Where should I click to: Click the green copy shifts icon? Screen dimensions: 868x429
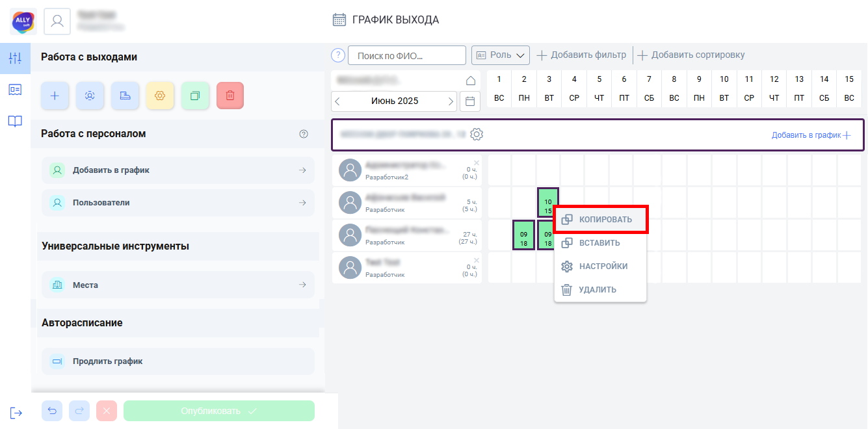(195, 96)
